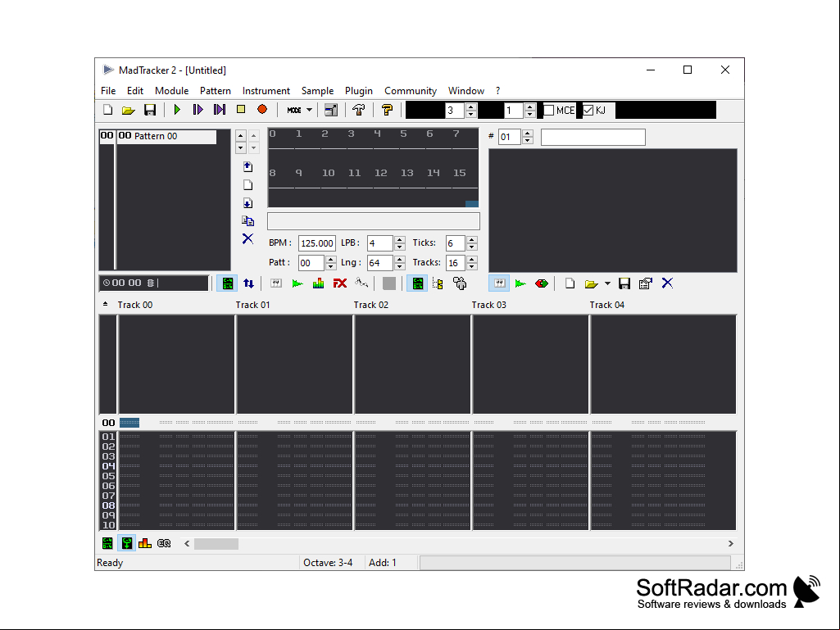
Task: Click the BPM value field 125.000
Action: coord(316,243)
